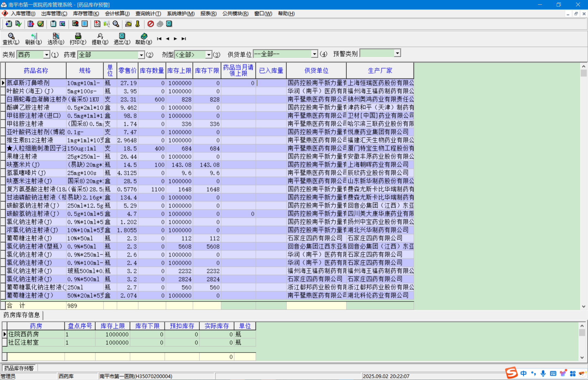Click the red prohibition circle icon
This screenshot has width=588, height=380.
click(x=151, y=24)
